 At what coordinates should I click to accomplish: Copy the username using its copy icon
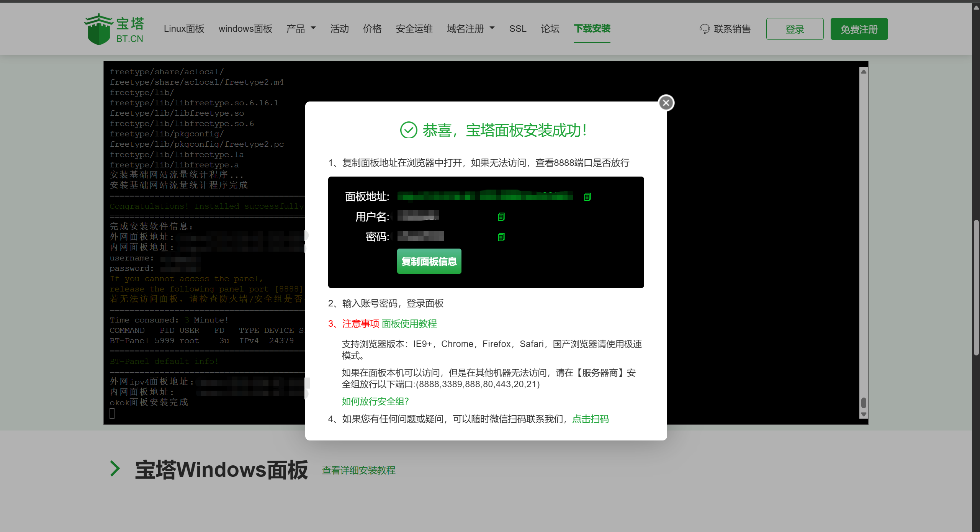[x=501, y=217]
